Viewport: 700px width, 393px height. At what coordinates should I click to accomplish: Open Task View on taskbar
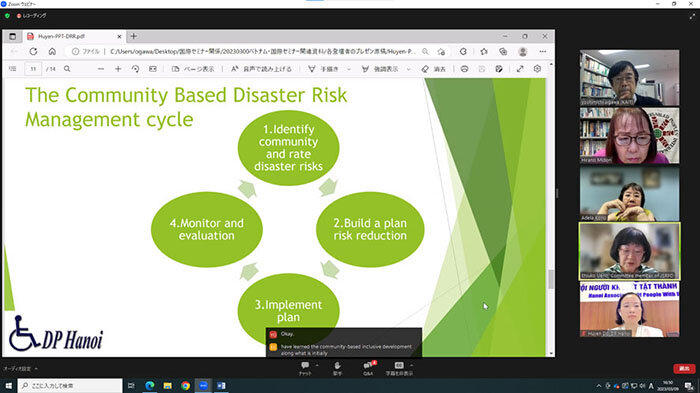pos(131,385)
